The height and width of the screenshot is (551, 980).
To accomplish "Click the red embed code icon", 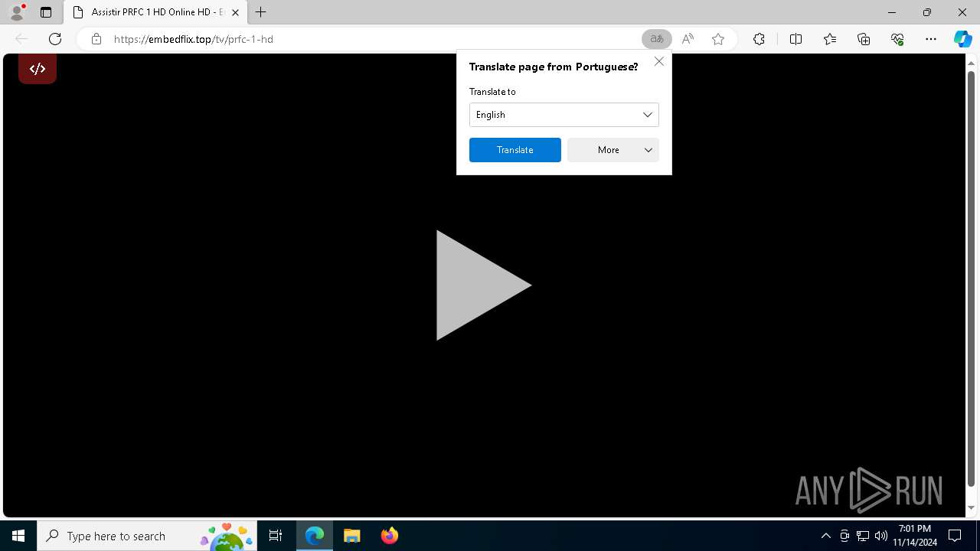I will coord(38,68).
